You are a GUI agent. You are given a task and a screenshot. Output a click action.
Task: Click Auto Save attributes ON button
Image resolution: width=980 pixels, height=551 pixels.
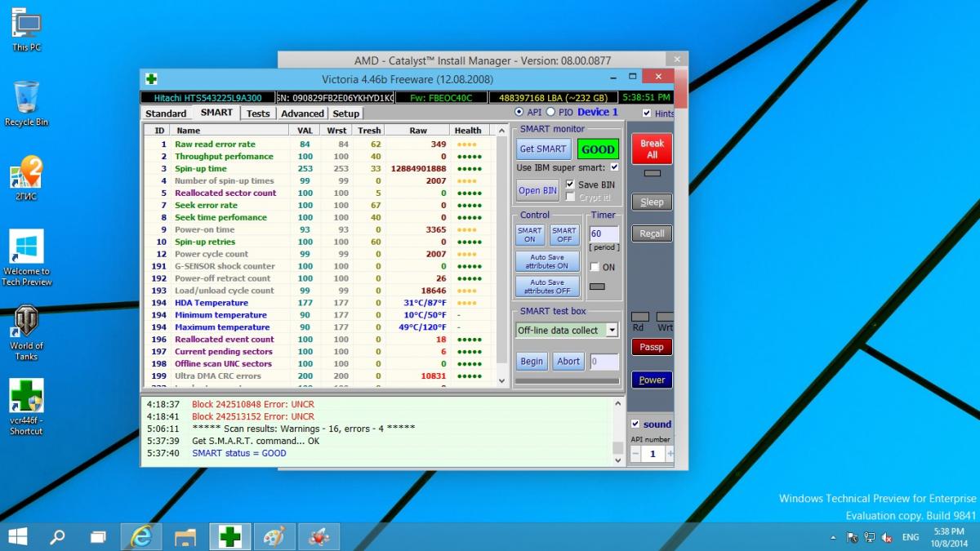[x=547, y=261]
